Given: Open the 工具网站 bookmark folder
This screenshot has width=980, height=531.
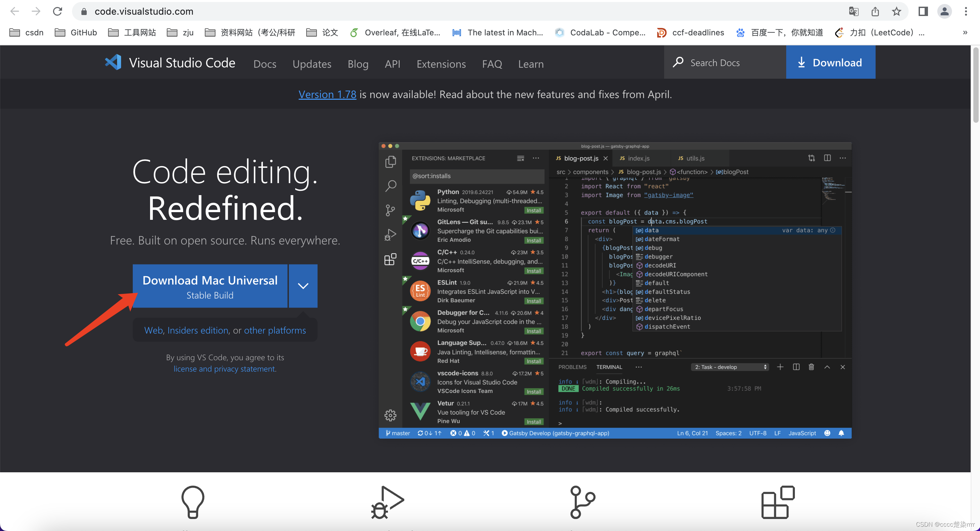Looking at the screenshot, I should pos(132,33).
